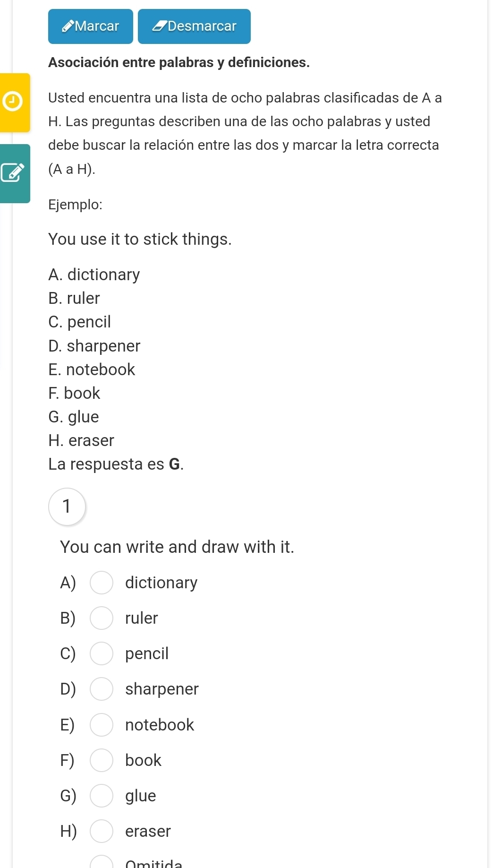This screenshot has height=868, width=493.
Task: Click the eraser icon on Desmarcar
Action: pyautogui.click(x=159, y=26)
